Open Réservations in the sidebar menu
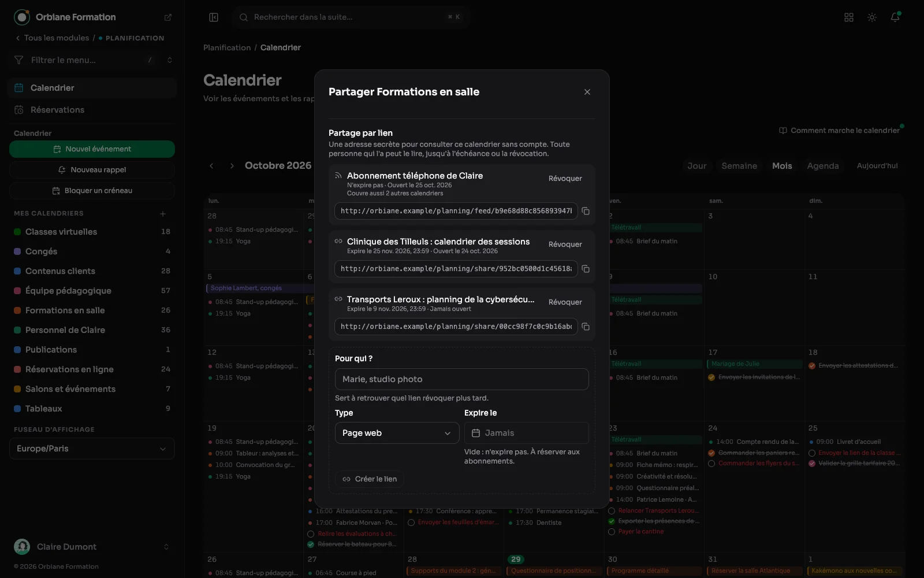Screen dimensions: 924x578 coord(92,110)
